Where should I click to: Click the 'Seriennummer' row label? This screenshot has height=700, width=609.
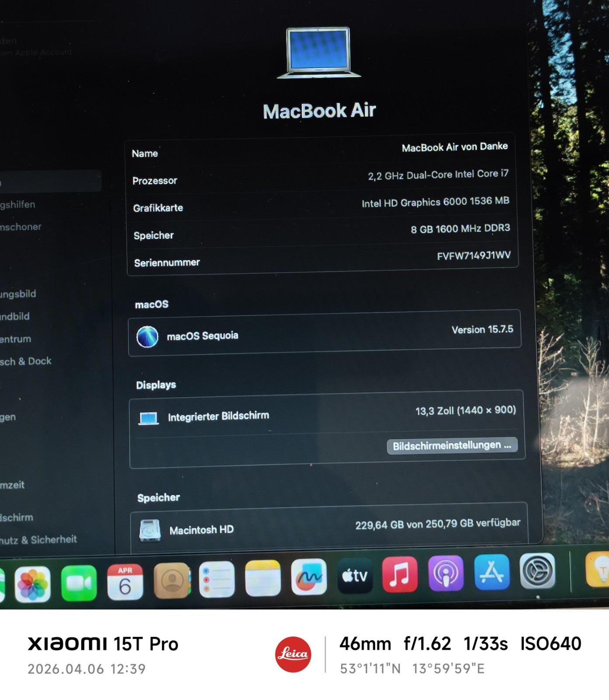[x=167, y=262]
